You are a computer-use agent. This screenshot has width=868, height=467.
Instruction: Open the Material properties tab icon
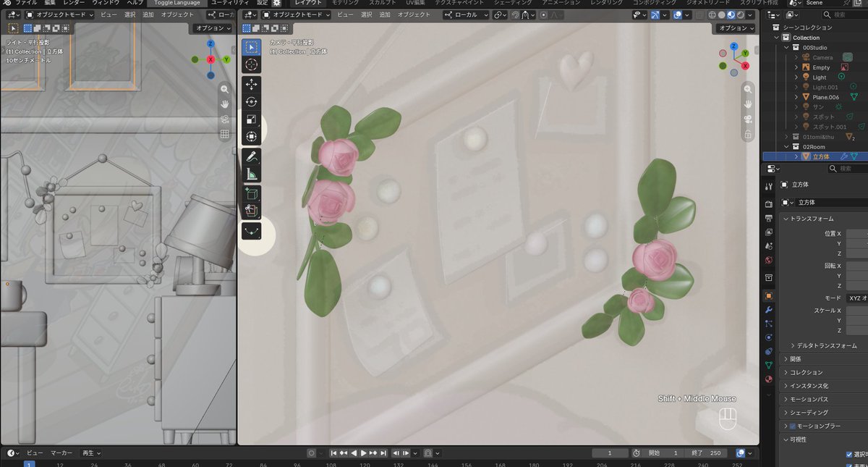(x=768, y=379)
